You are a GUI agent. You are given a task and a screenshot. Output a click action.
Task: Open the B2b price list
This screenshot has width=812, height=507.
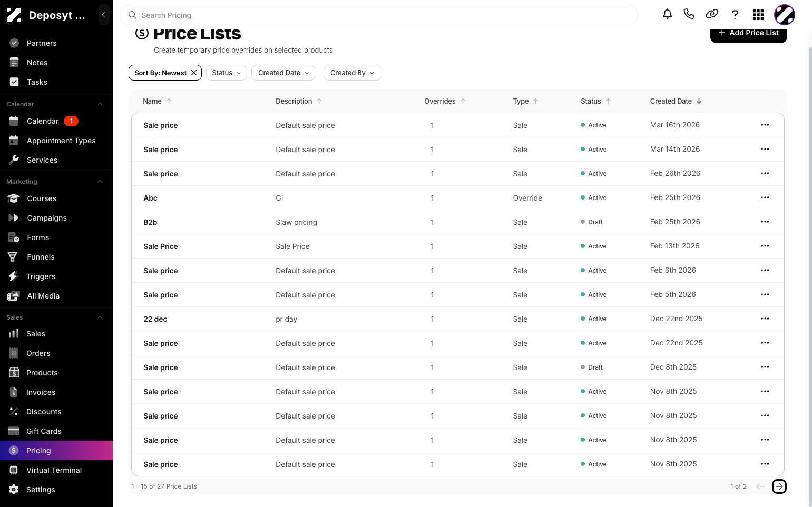151,222
